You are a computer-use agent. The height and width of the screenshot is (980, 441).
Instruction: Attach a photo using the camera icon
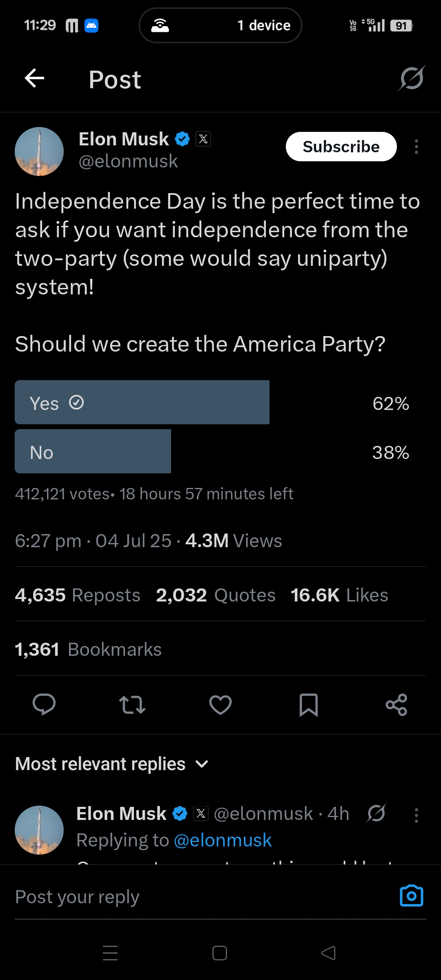tap(411, 896)
